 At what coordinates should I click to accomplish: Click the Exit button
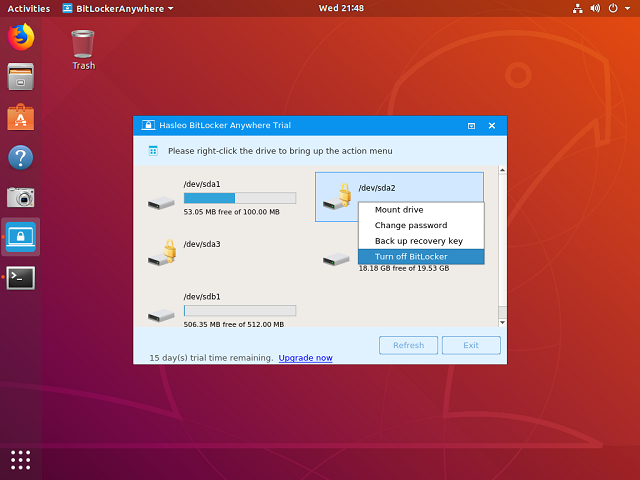(x=471, y=345)
